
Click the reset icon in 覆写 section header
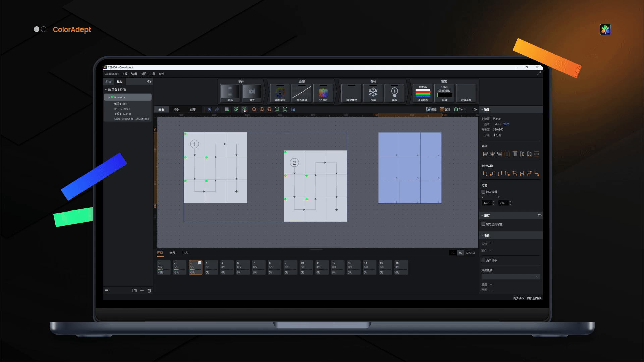pos(540,216)
